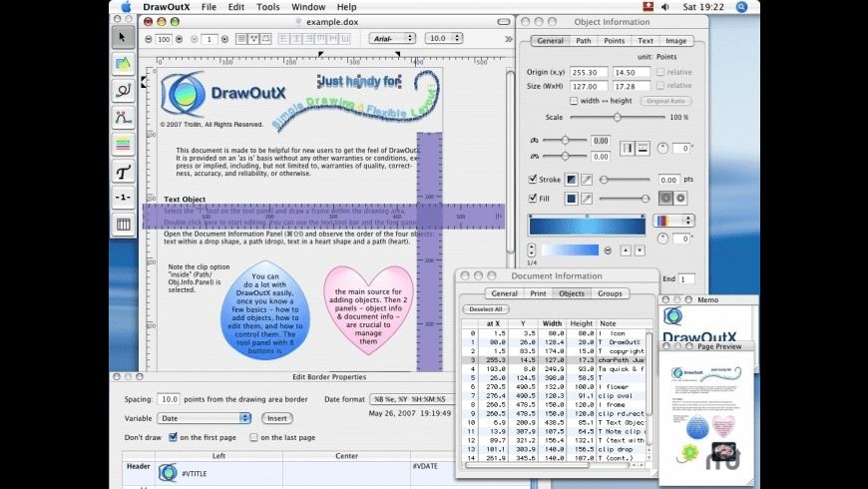The image size is (868, 489).
Task: Open the File menu
Action: coord(209,7)
